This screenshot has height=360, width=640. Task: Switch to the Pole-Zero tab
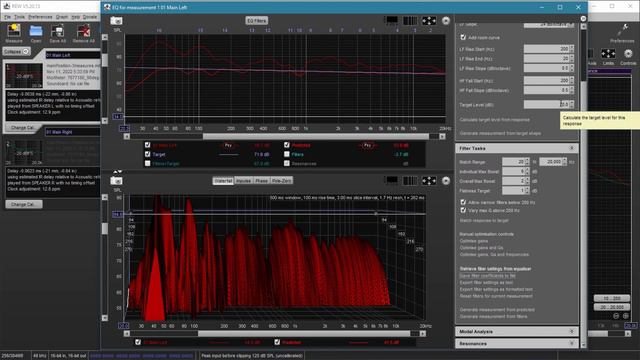(281, 180)
